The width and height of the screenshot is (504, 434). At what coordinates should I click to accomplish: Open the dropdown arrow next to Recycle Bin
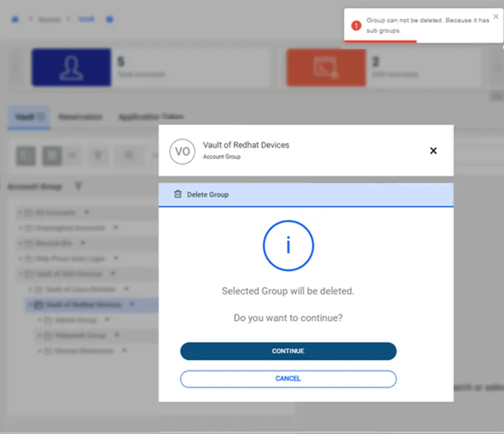83,243
